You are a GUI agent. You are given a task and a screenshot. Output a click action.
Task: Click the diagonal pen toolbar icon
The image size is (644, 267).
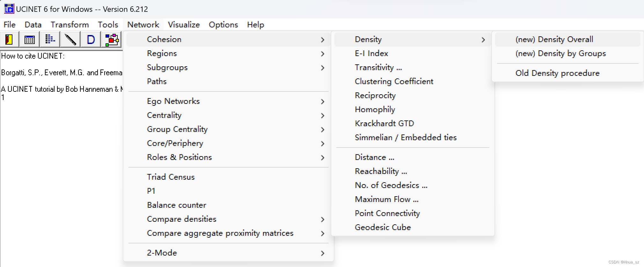tap(70, 40)
